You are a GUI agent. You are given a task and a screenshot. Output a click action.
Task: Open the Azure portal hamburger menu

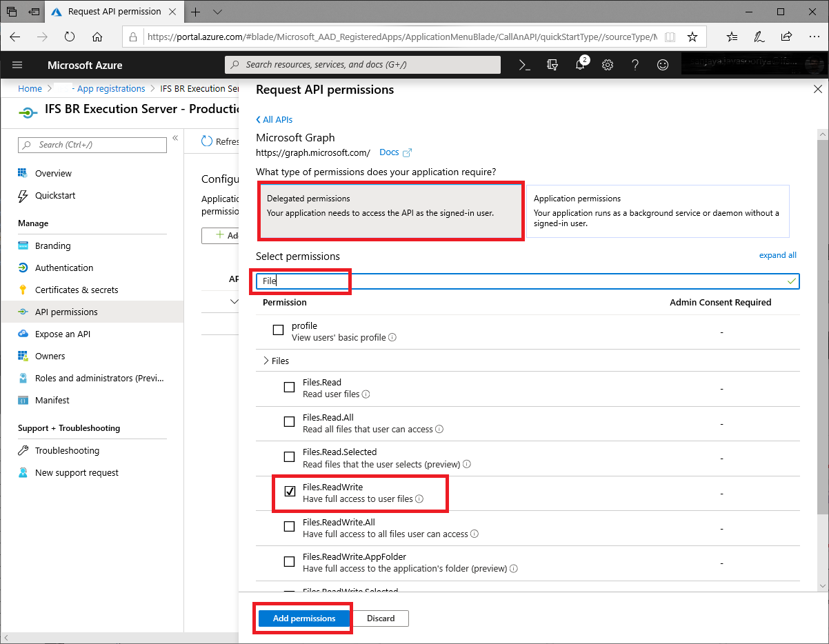17,65
